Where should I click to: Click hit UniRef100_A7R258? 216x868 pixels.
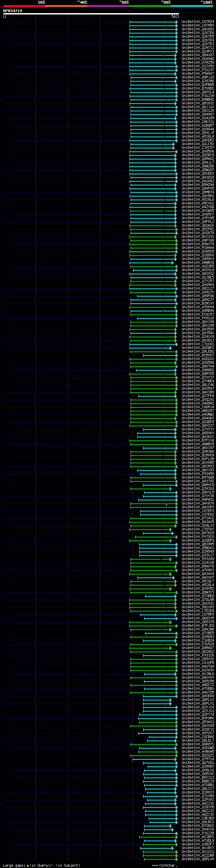tap(198, 63)
